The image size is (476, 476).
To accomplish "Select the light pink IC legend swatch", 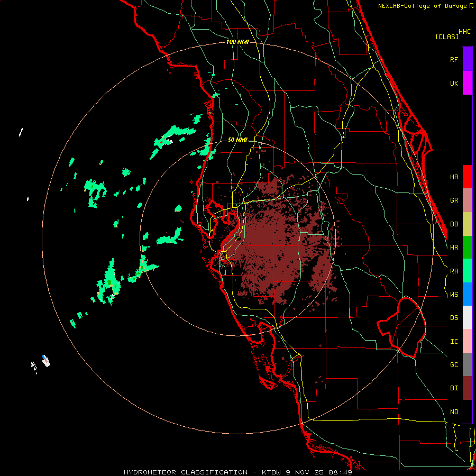I will (x=467, y=341).
